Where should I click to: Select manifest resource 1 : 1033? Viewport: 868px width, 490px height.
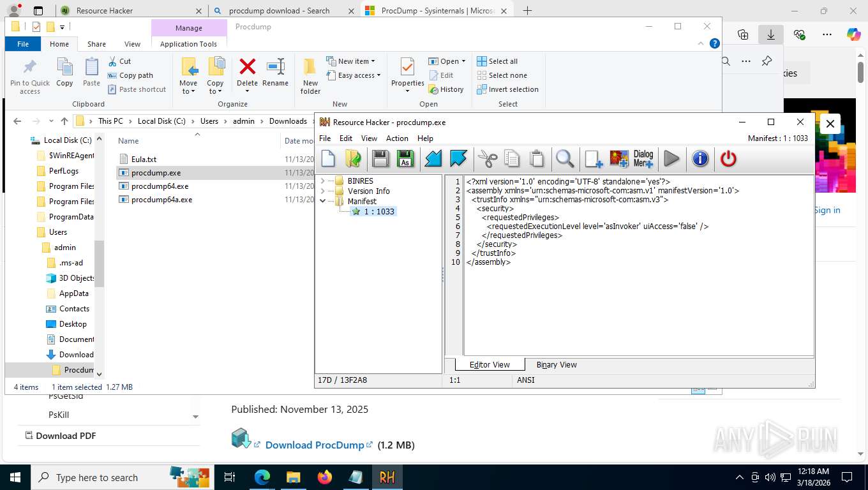(x=373, y=212)
